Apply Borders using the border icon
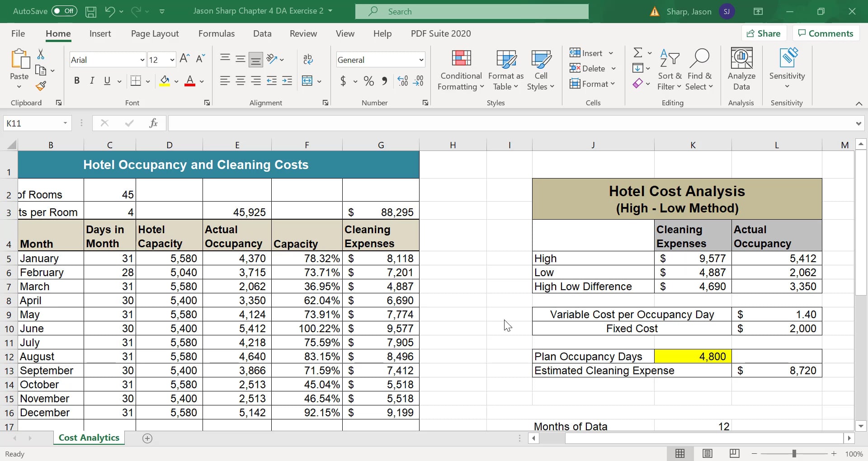Image resolution: width=868 pixels, height=461 pixels. coord(135,81)
